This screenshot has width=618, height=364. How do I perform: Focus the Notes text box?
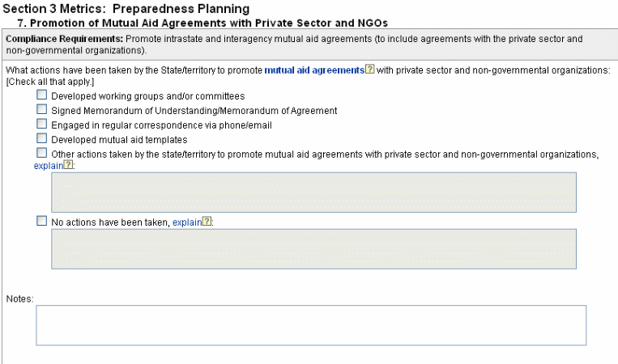coord(310,324)
